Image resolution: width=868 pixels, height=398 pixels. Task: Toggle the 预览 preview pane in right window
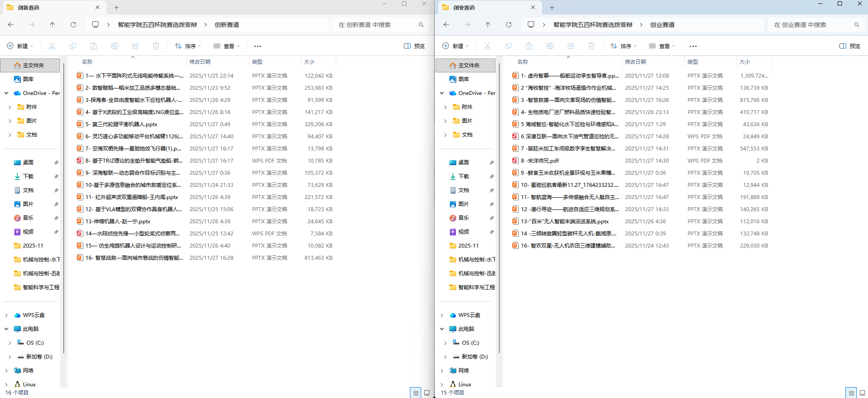(x=850, y=46)
